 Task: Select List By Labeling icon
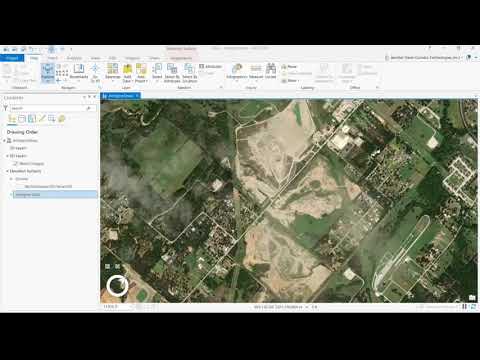(61, 118)
